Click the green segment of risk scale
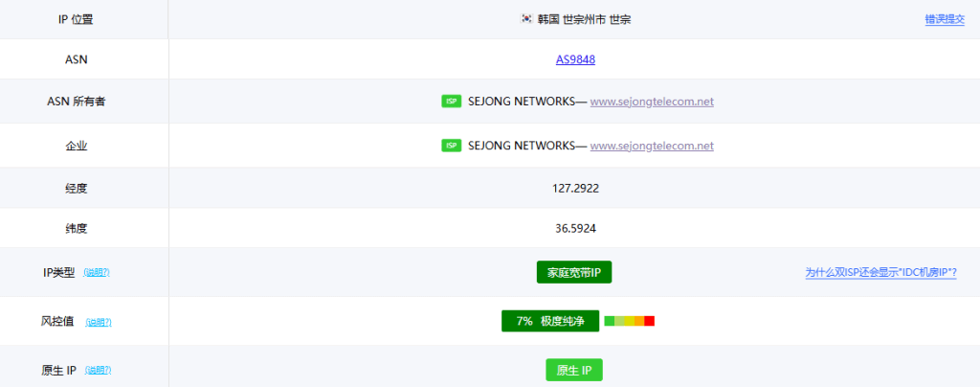 (610, 321)
